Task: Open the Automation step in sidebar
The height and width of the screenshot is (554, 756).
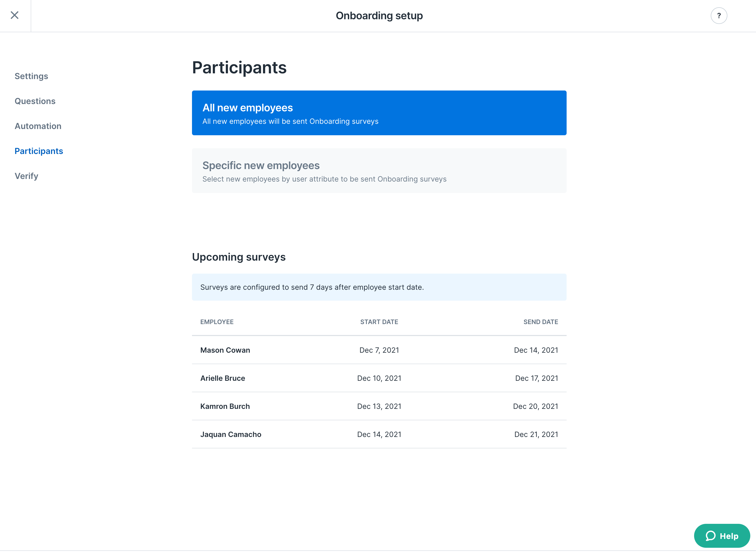Action: tap(38, 126)
